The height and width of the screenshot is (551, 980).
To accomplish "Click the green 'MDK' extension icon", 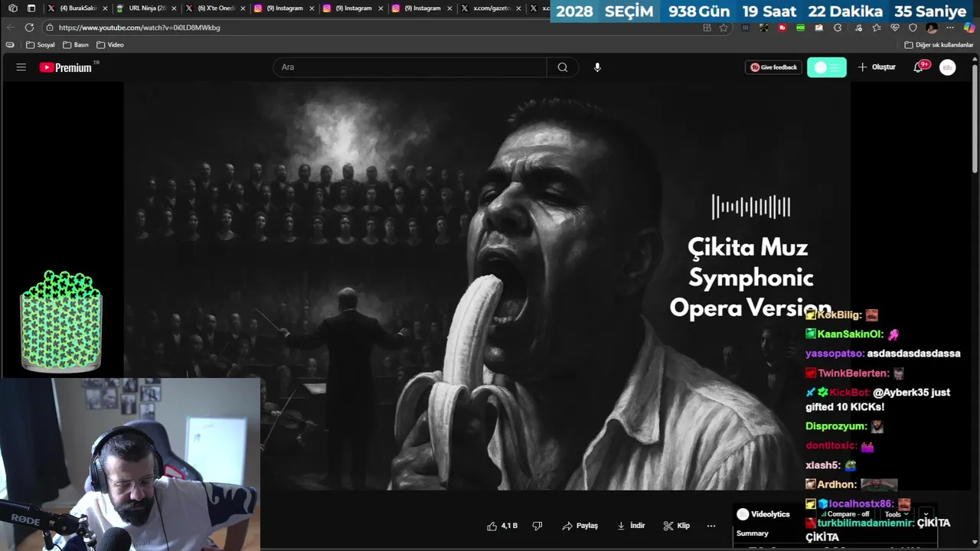I will click(801, 28).
